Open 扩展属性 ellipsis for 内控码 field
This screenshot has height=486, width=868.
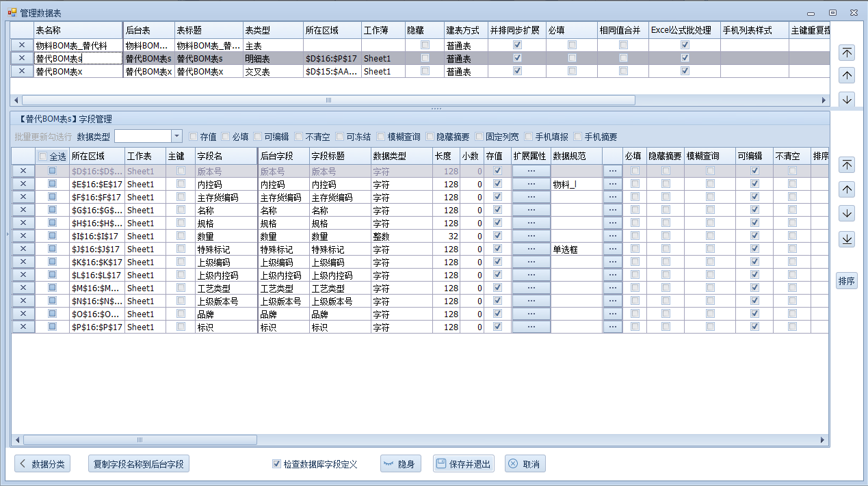coord(531,184)
